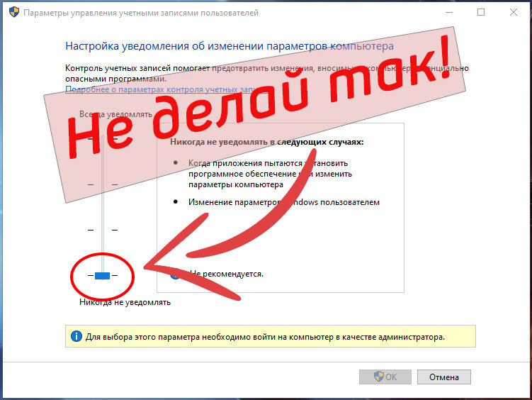Click the window title Параметры управления учетными записями

tap(141, 13)
